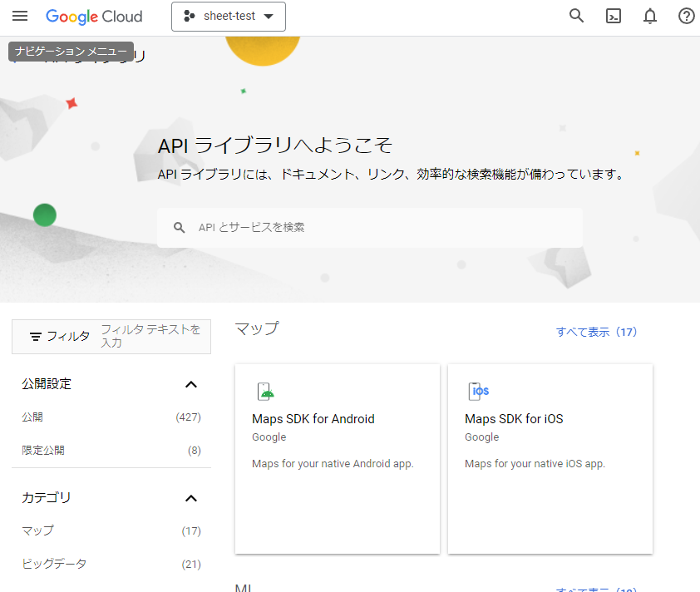This screenshot has height=592, width=700.
Task: Open the navigation menu hamburger icon
Action: pos(20,16)
